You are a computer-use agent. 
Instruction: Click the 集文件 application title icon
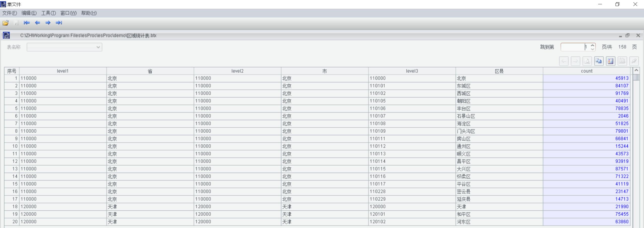pyautogui.click(x=3, y=4)
